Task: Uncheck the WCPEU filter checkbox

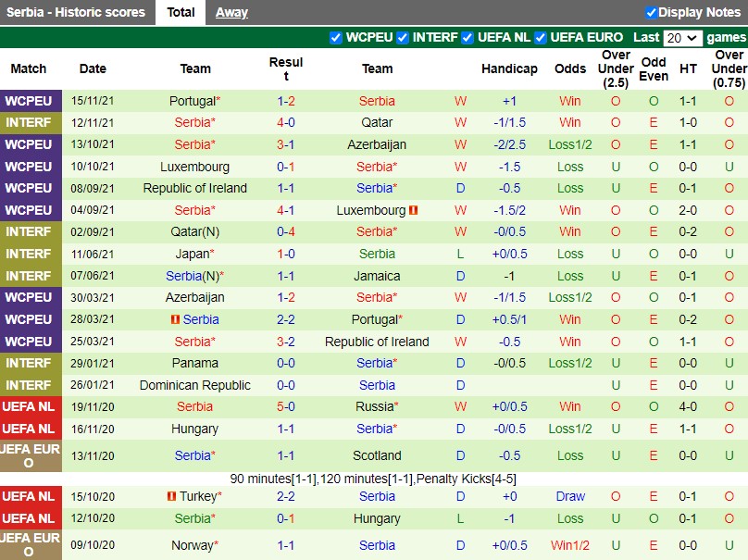Action: (x=336, y=38)
